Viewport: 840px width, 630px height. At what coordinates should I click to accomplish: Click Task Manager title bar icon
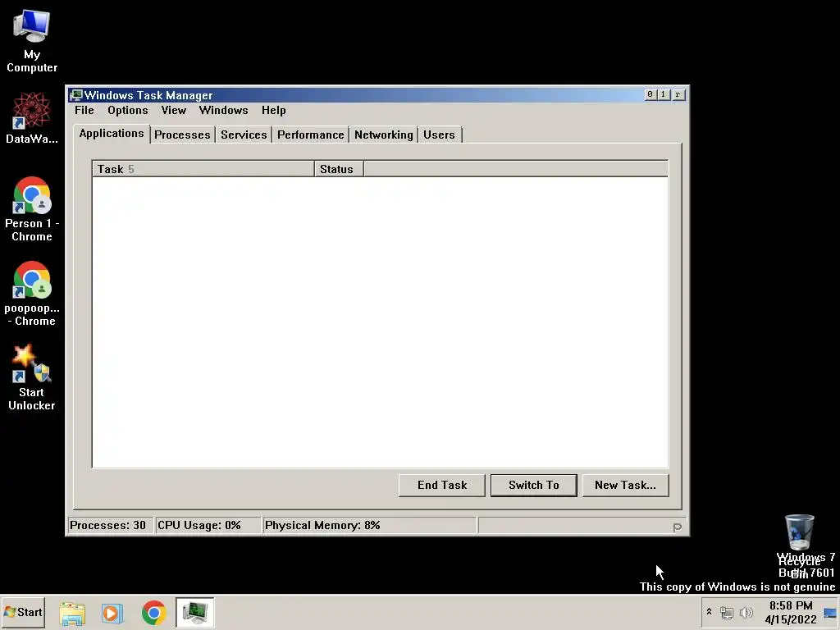(x=76, y=95)
